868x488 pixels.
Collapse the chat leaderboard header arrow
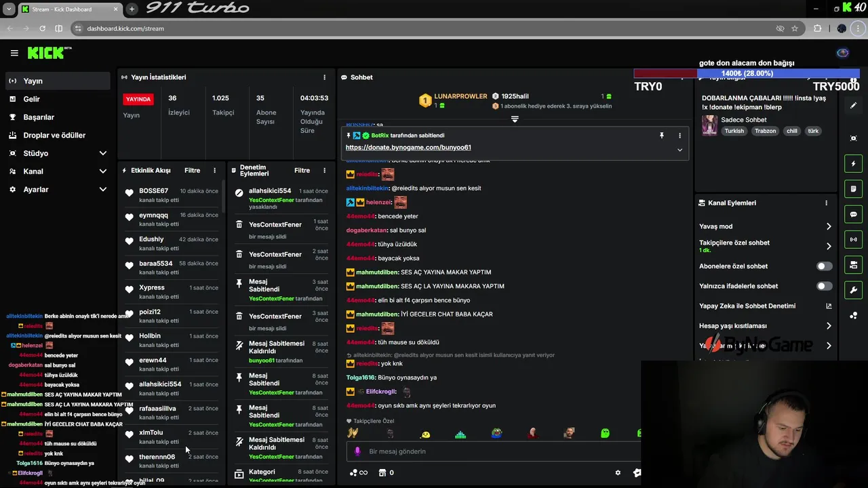(x=515, y=119)
